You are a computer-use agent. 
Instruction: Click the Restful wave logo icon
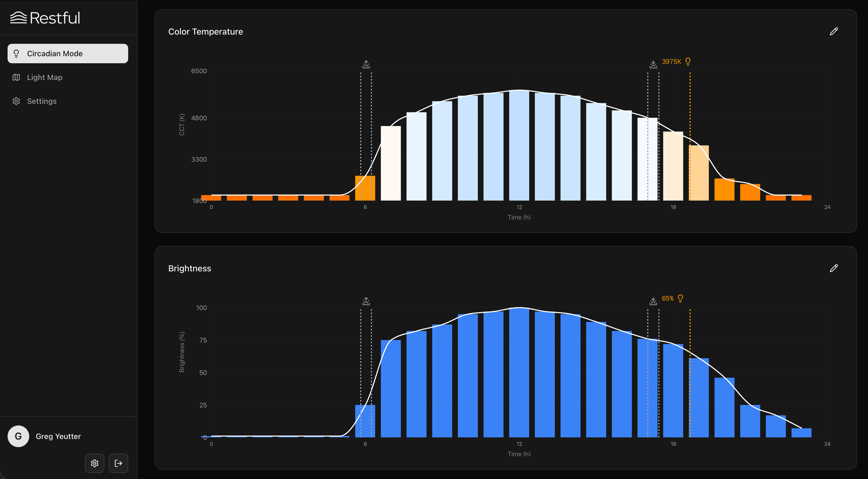18,18
